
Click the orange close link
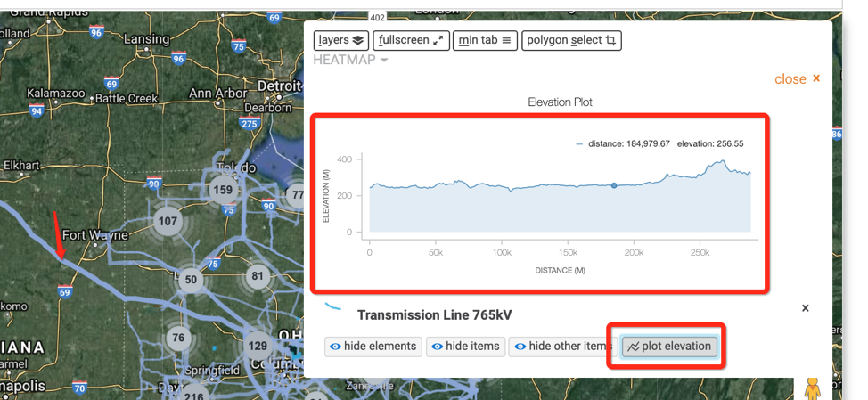pos(797,78)
